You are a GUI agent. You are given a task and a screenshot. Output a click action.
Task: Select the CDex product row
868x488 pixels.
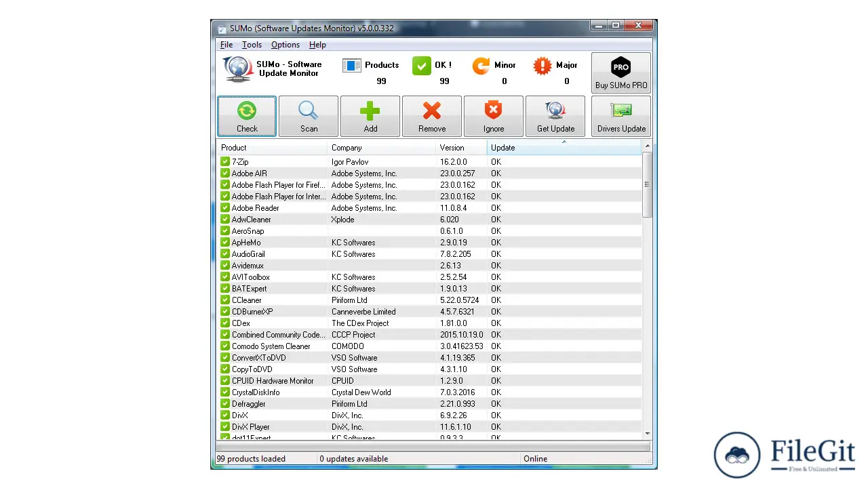tap(429, 323)
